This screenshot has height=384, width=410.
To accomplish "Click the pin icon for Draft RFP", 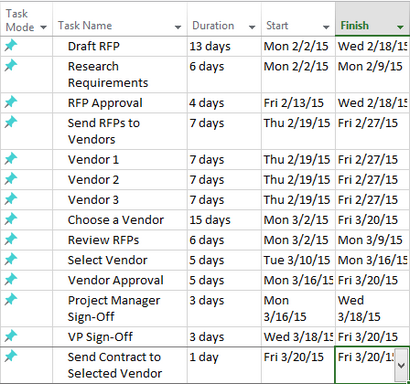I will (11, 45).
